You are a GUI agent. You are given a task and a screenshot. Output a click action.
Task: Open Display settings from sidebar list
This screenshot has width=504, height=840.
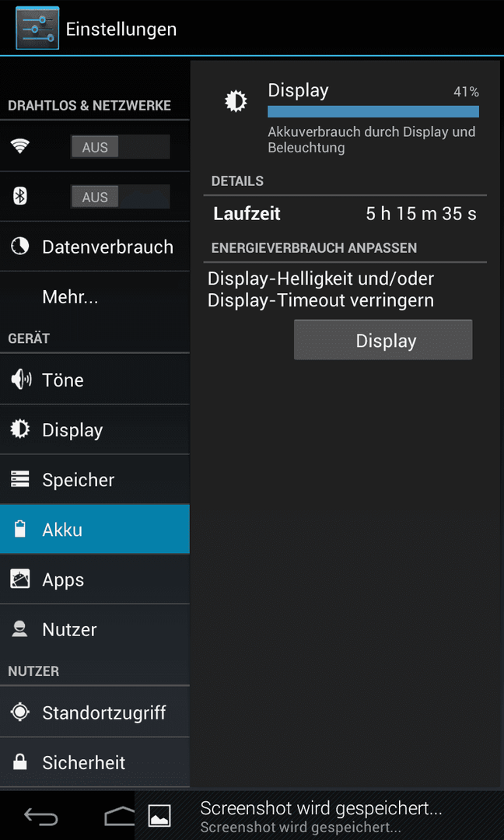tap(95, 429)
